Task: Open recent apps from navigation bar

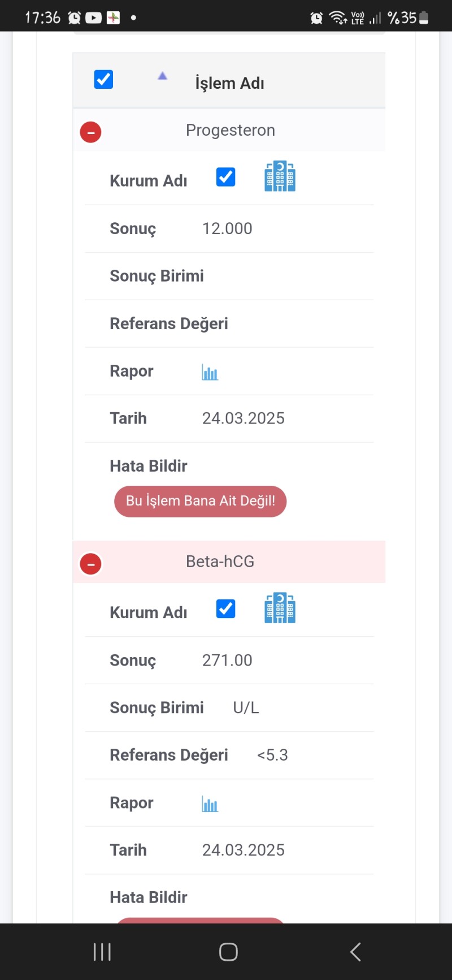Action: [x=102, y=952]
